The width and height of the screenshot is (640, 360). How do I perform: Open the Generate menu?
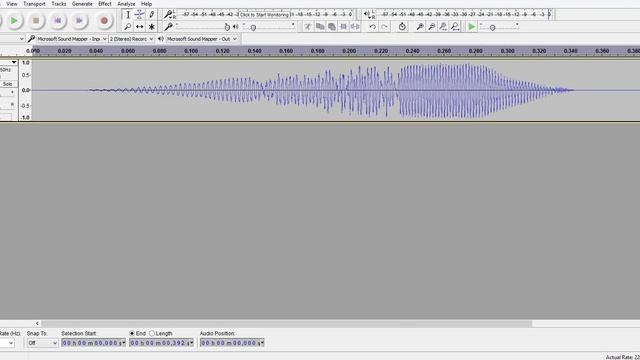click(x=82, y=4)
